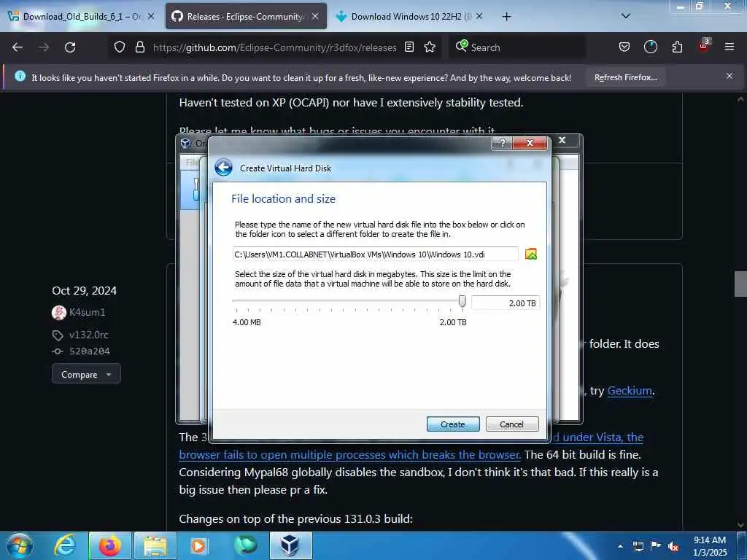Switch to Download_Old_Builds_6_1 tab
This screenshot has width=747, height=560.
point(80,17)
